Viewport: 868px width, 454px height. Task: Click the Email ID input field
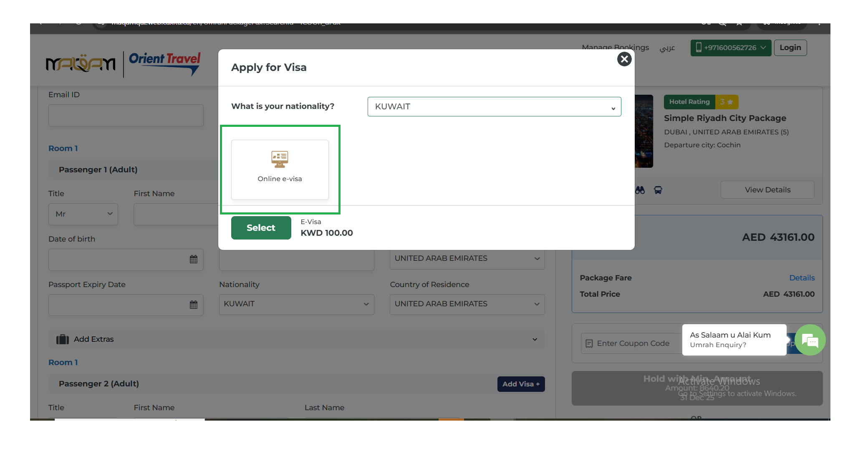click(126, 116)
